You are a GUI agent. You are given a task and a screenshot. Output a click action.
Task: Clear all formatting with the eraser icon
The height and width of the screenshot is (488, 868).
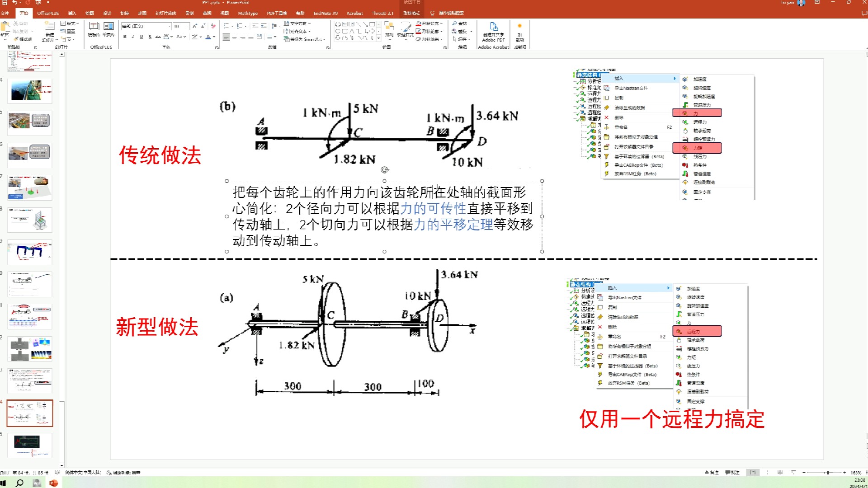(213, 26)
